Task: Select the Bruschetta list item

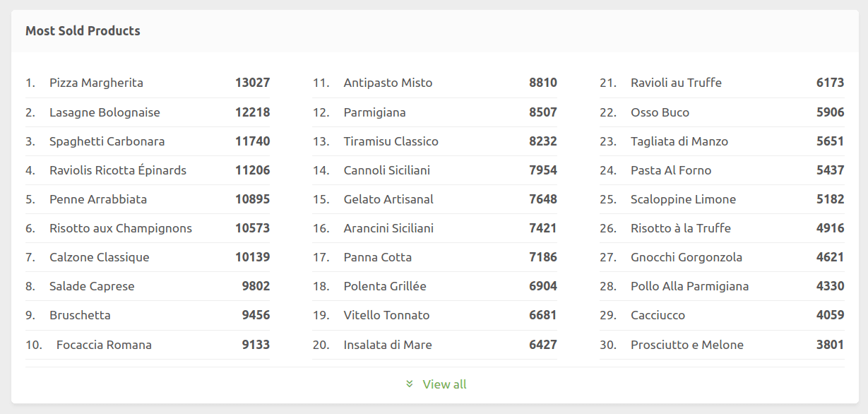Action: (x=81, y=315)
